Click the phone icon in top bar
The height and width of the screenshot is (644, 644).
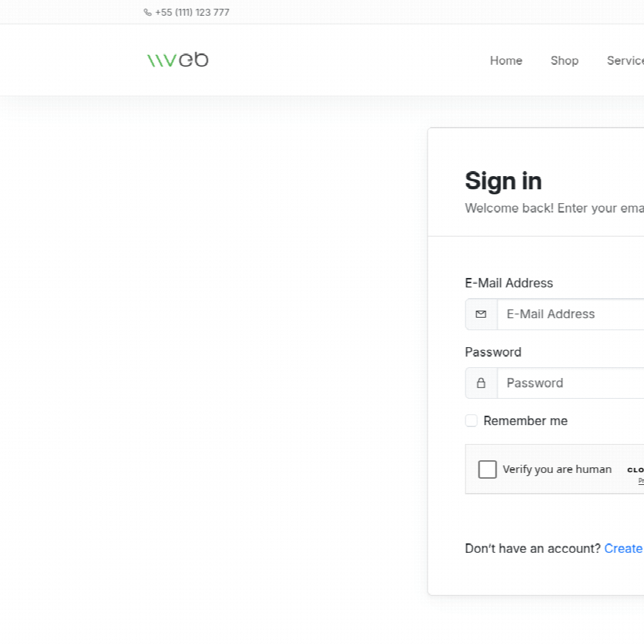click(148, 13)
